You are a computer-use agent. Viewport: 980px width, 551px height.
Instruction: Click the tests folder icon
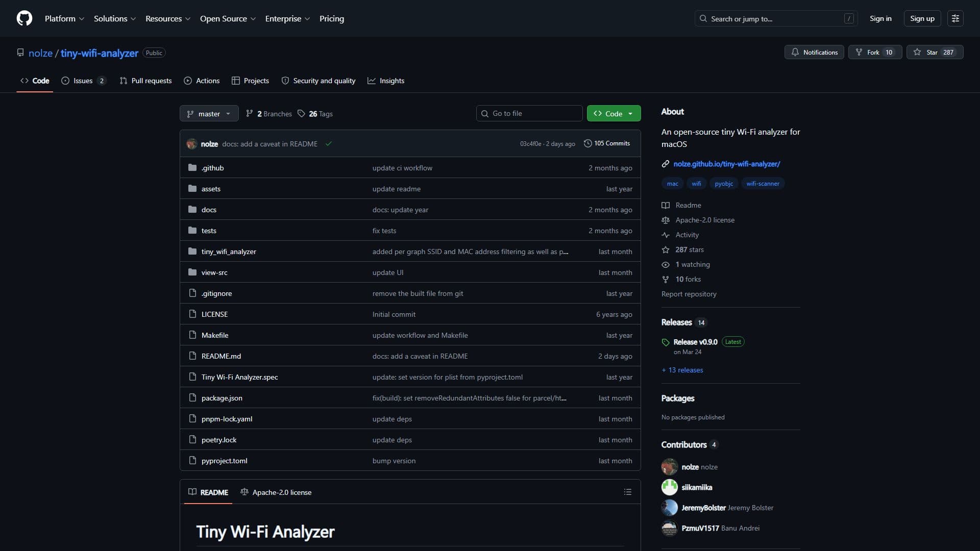click(x=192, y=231)
